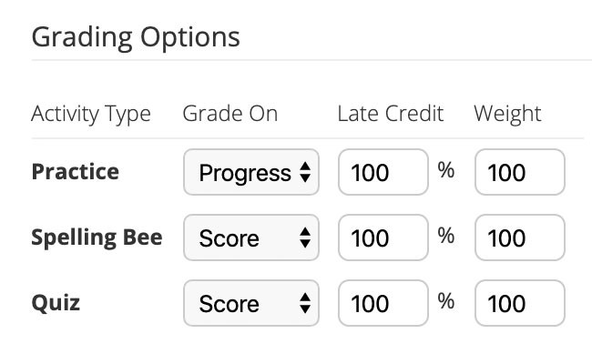Click the percent sign in Spelling Bee row
Screen dimensions: 592x364
[446, 237]
